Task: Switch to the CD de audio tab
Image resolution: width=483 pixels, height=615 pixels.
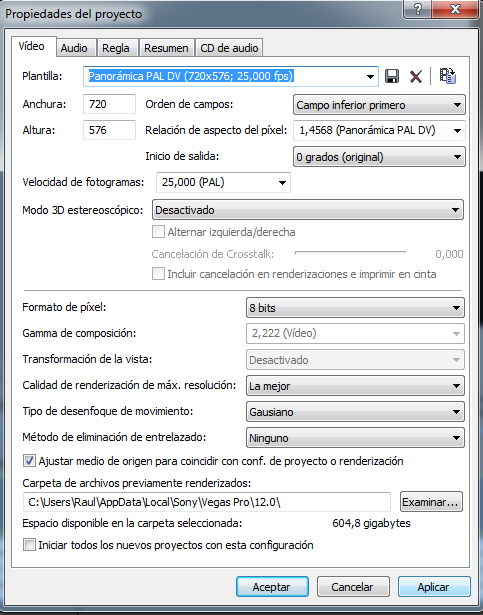Action: pos(229,48)
